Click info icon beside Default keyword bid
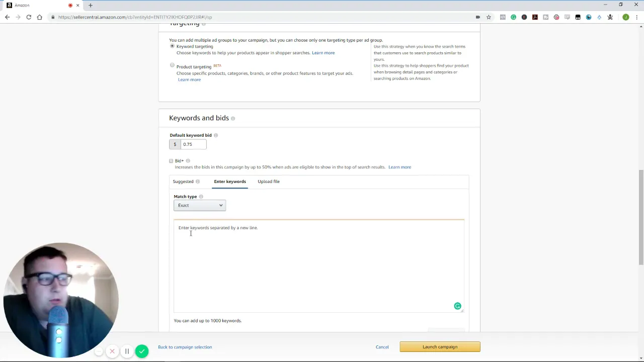 (x=216, y=135)
